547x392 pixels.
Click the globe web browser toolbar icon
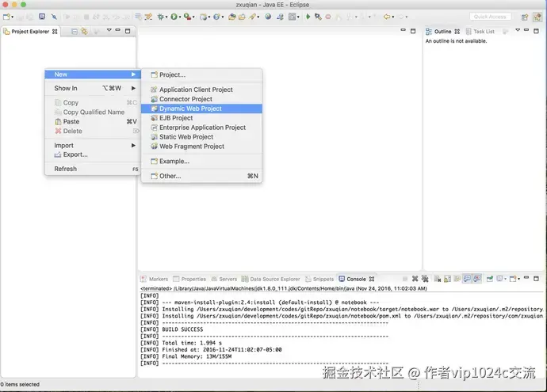pyautogui.click(x=268, y=17)
